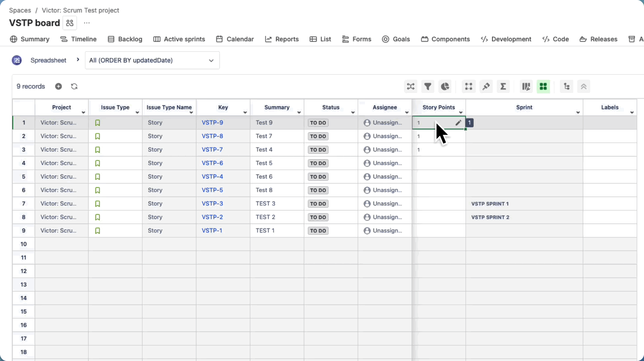Expand the Status column header dropdown

[353, 112]
